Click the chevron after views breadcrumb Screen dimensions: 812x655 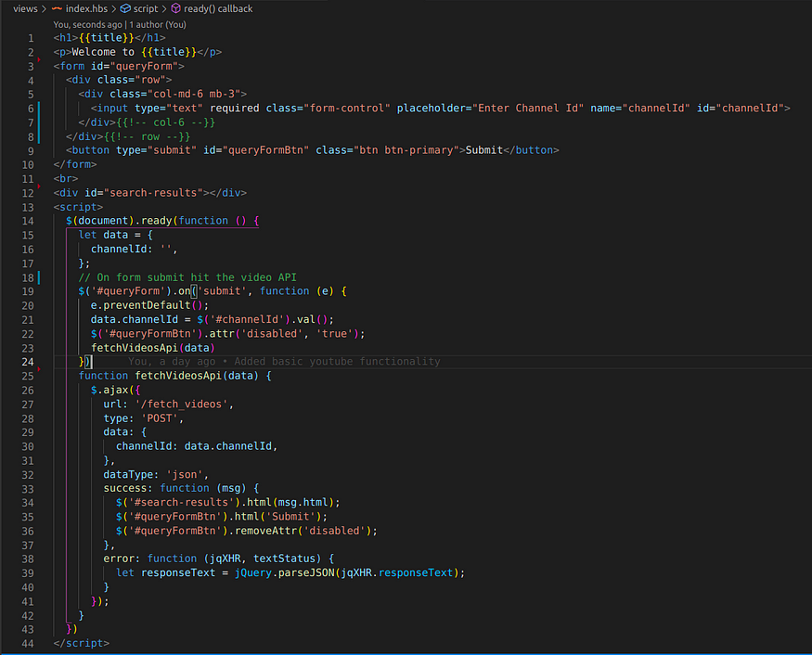click(44, 8)
